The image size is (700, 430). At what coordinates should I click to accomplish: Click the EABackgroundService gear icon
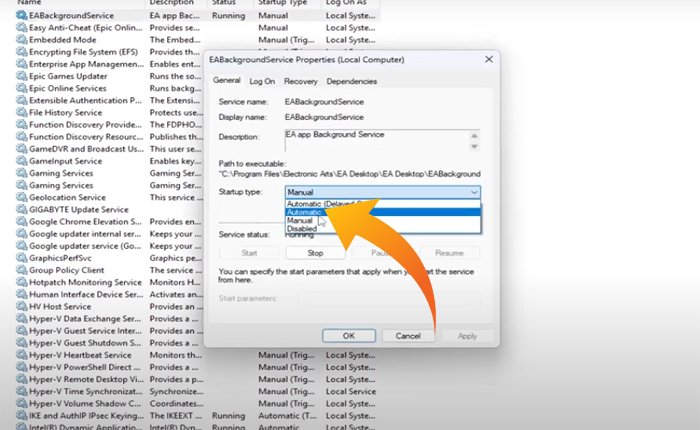tap(21, 15)
